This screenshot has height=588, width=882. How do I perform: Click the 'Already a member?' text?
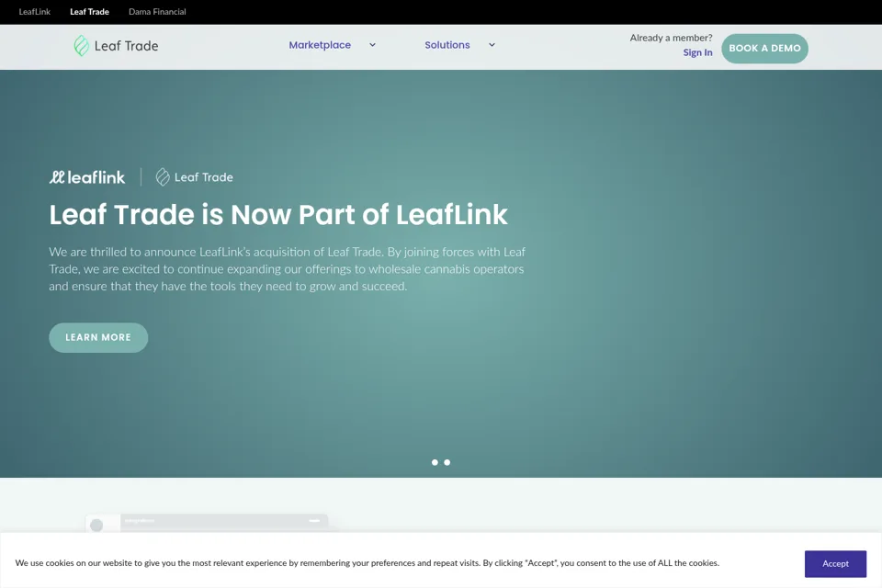click(671, 38)
